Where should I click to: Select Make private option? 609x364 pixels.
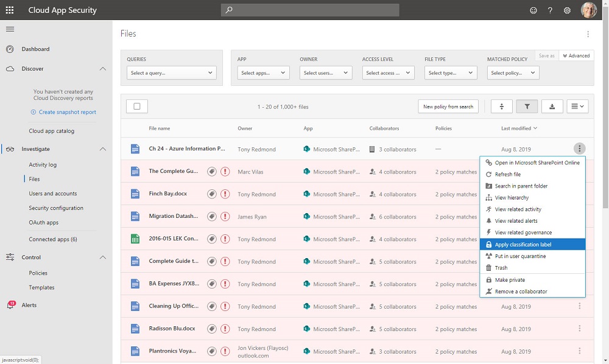(532, 280)
